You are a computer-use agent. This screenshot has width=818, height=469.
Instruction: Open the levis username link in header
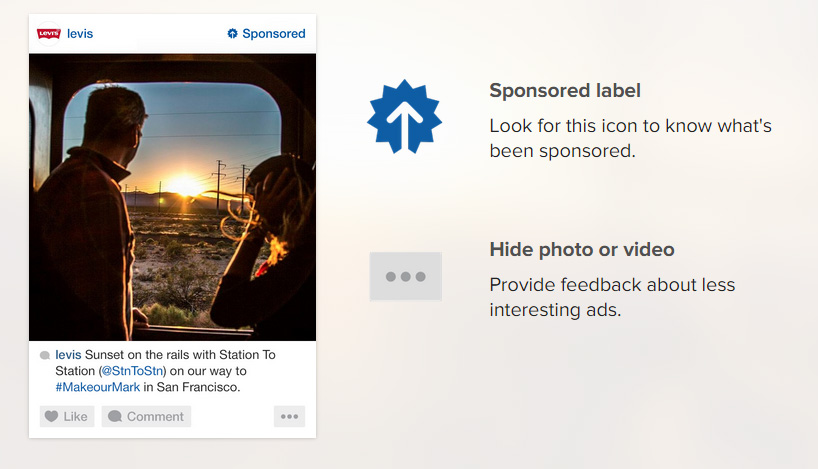(x=80, y=34)
